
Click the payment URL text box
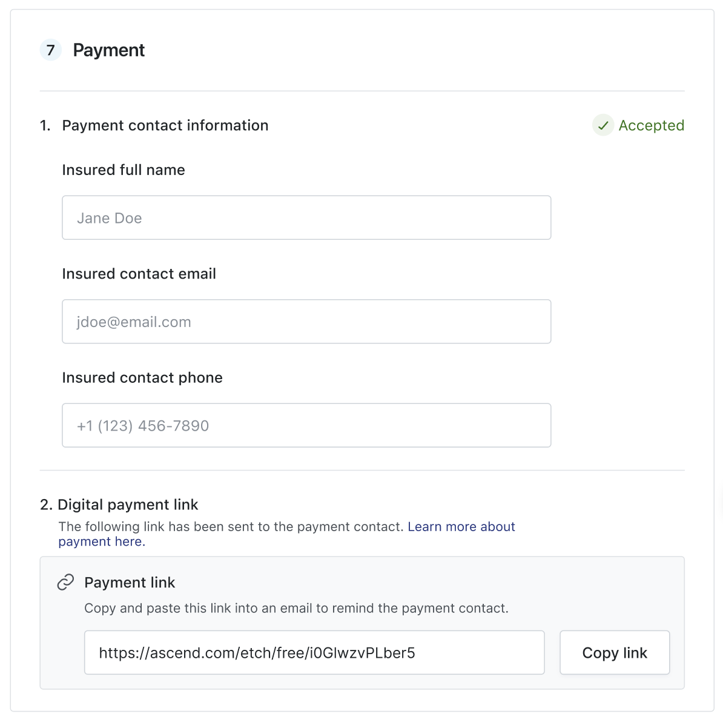(x=314, y=653)
